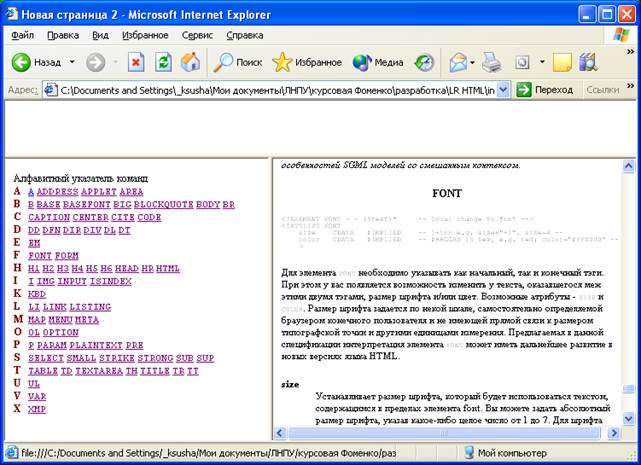The width and height of the screenshot is (641, 465).
Task: Print the page with the printer icon
Action: 491,62
